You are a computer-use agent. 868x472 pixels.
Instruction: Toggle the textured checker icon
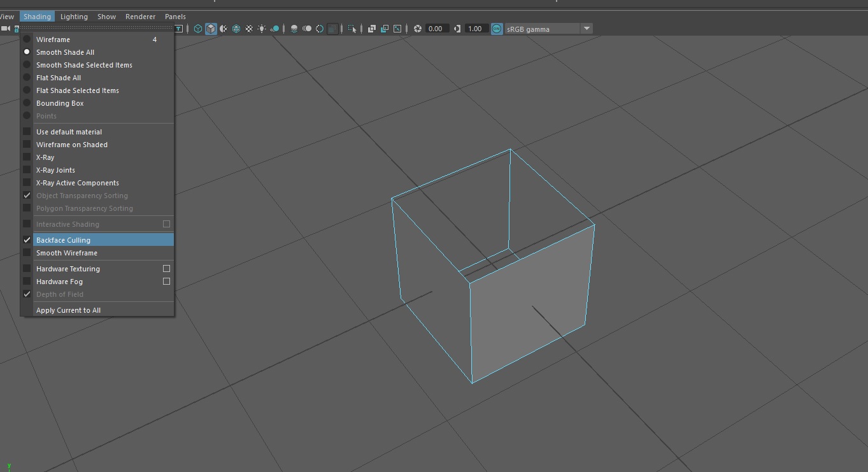pos(249,29)
